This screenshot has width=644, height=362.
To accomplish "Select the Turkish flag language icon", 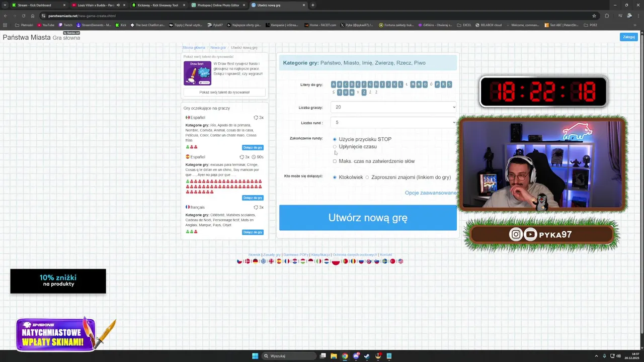I will pyautogui.click(x=392, y=261).
